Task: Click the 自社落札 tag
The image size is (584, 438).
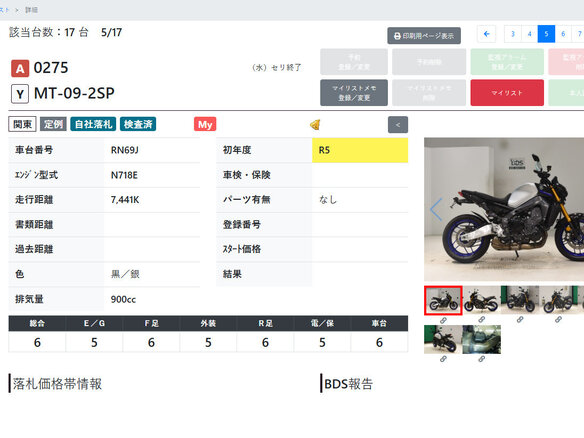Action: click(x=93, y=124)
